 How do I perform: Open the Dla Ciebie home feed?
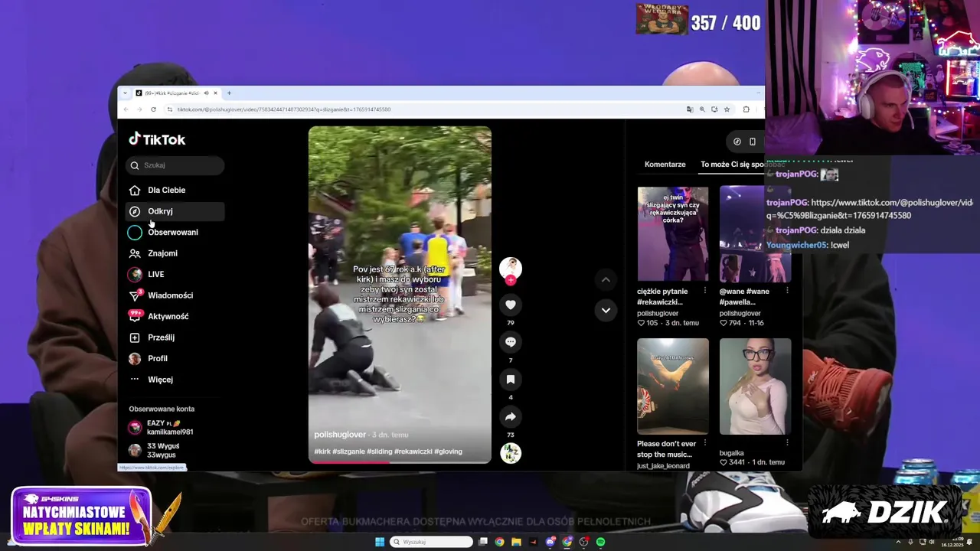point(175,190)
